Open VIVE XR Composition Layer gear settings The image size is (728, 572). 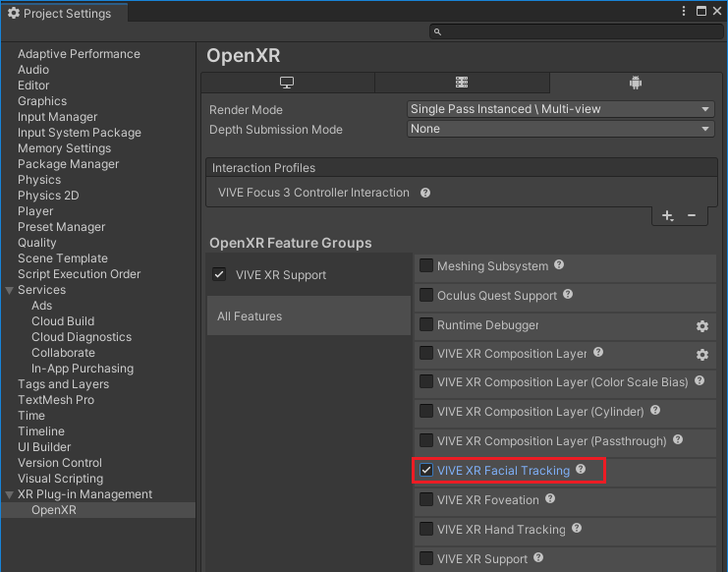coord(702,355)
